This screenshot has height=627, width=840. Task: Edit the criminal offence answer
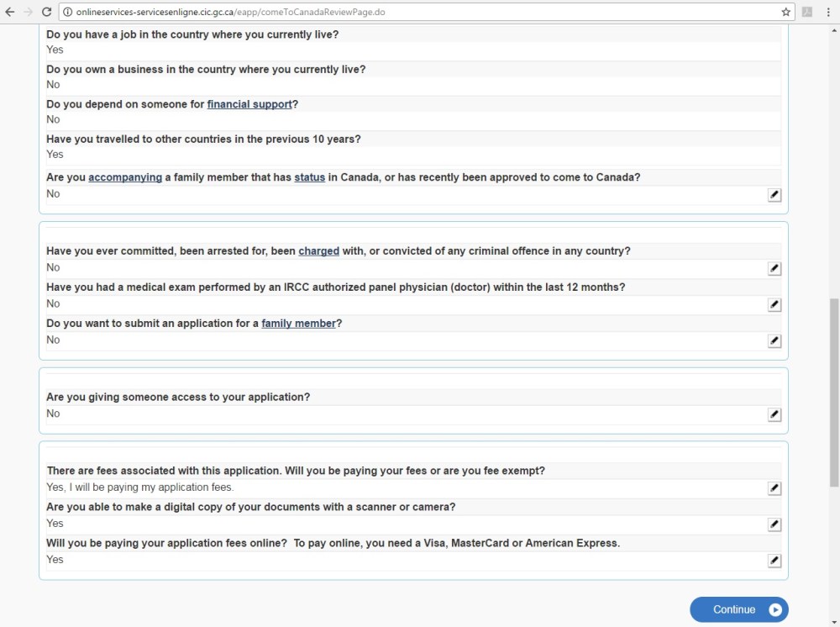[774, 269]
